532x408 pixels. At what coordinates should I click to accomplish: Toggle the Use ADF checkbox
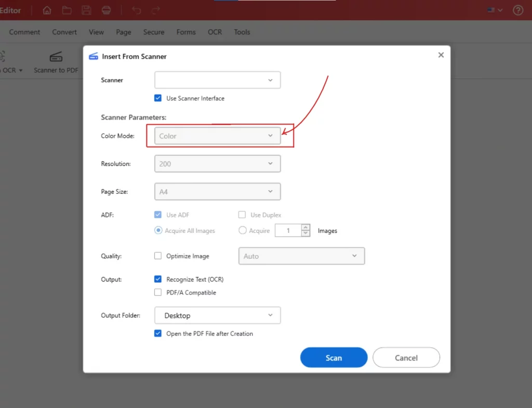point(158,215)
